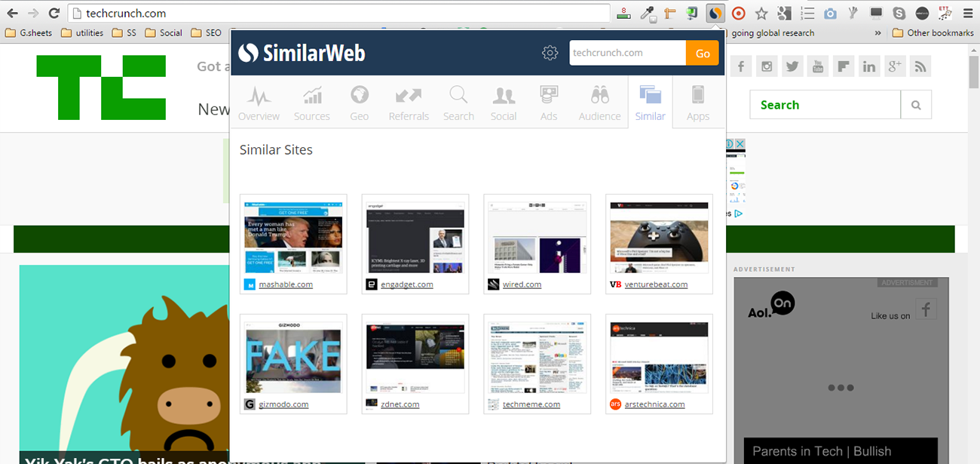Open the SEO bookmark folder
The image size is (980, 464).
click(x=206, y=32)
